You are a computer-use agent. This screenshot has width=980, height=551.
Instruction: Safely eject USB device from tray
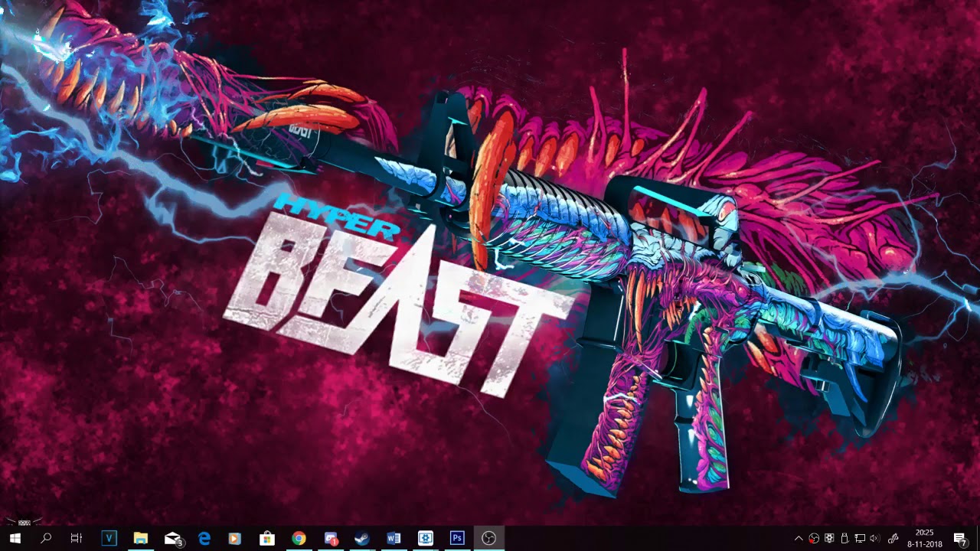[x=844, y=536]
